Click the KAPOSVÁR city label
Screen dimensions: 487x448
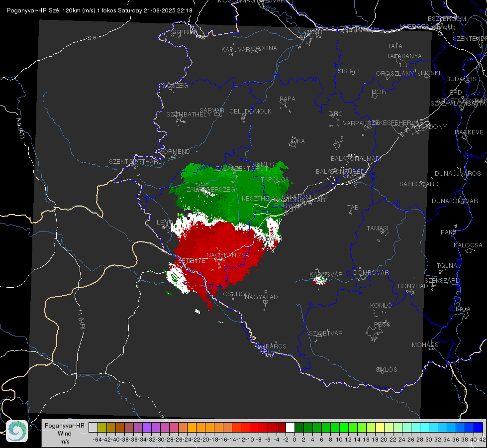click(x=326, y=274)
